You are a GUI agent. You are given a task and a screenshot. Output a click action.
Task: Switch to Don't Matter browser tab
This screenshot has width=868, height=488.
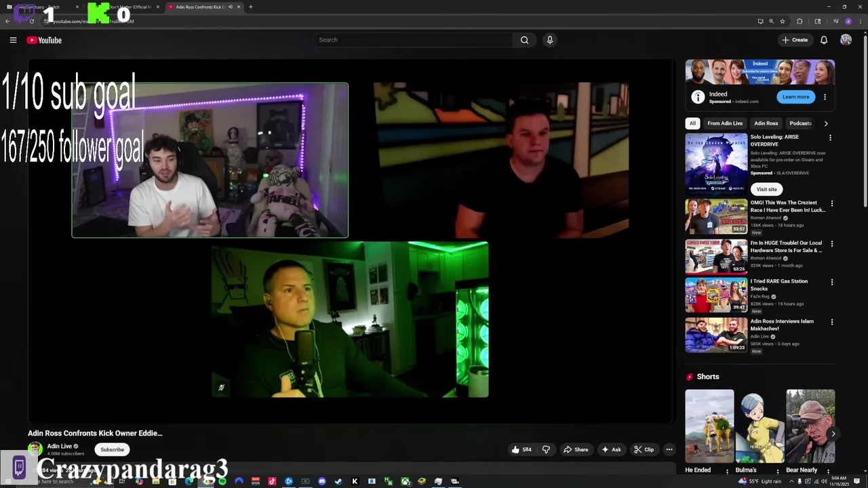tap(129, 7)
